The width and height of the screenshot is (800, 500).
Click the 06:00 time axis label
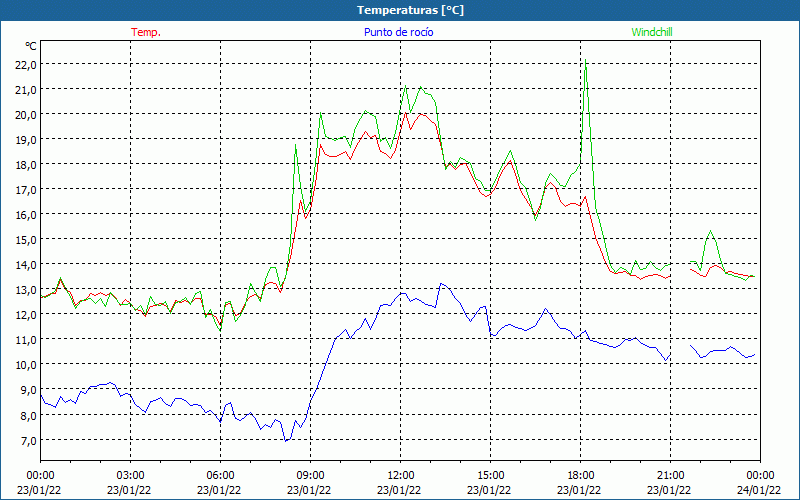click(x=220, y=475)
